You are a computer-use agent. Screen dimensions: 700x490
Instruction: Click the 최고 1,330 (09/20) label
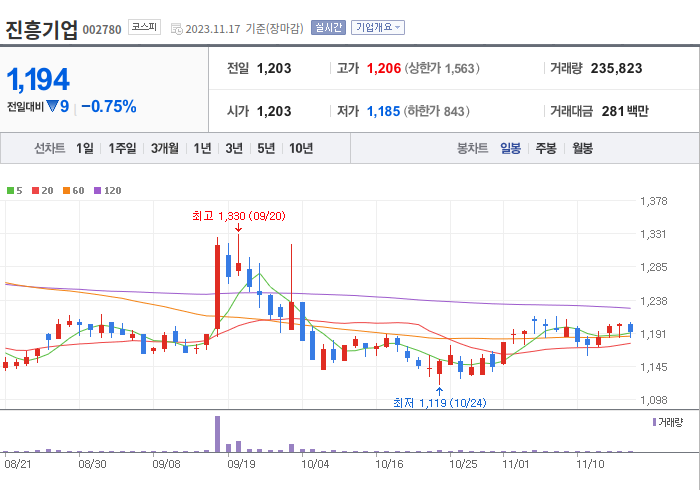click(239, 216)
